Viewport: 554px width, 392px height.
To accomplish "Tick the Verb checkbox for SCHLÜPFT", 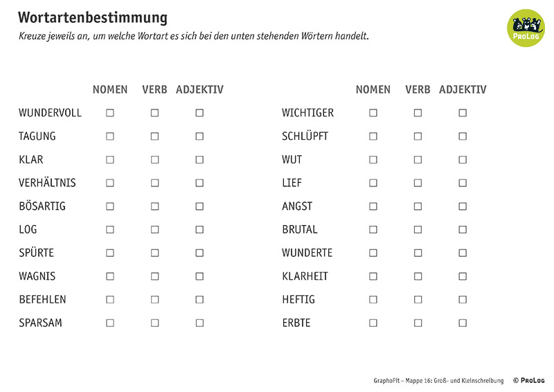I will click(418, 136).
